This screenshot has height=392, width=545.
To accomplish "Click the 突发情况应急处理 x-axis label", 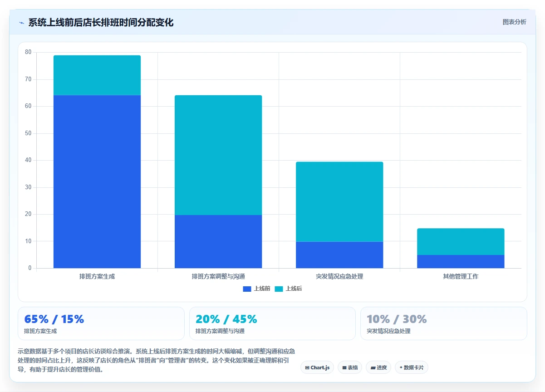I will click(339, 276).
